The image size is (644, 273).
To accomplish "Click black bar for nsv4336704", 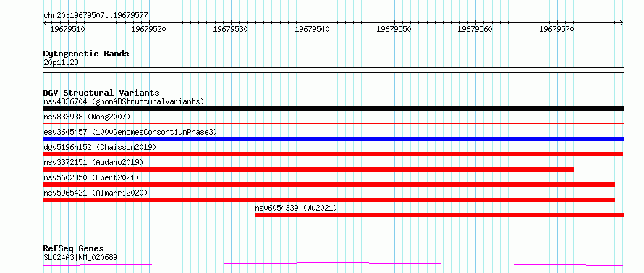I will [333, 109].
